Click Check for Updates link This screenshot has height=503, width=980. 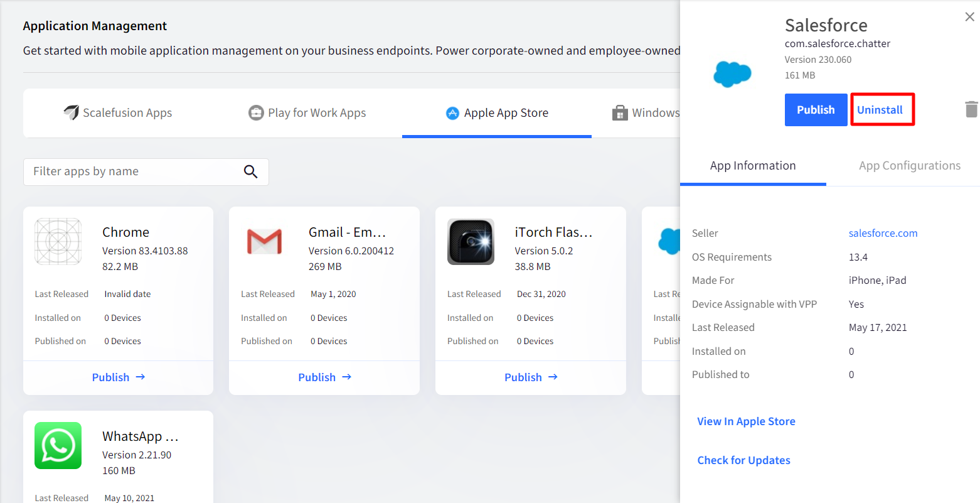pos(743,460)
